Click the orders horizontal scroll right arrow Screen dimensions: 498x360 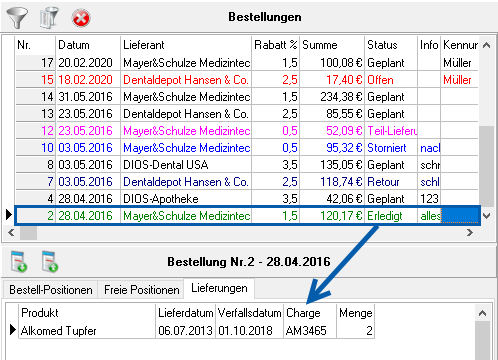(470, 233)
